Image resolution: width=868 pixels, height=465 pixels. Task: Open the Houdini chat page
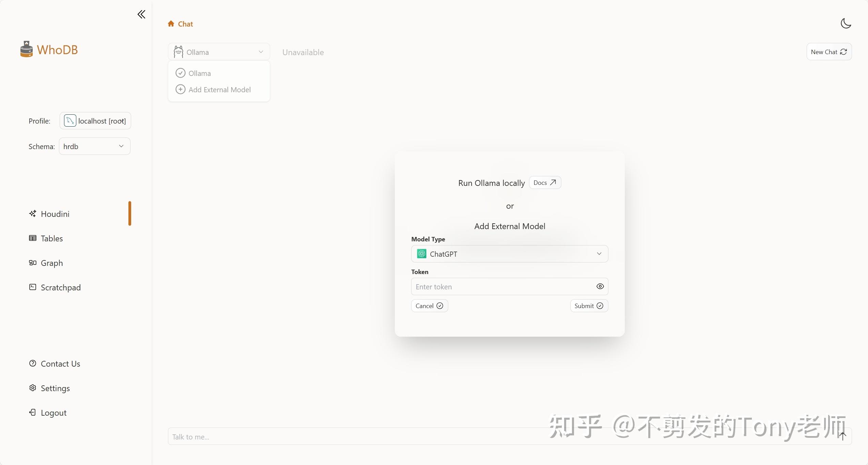55,214
